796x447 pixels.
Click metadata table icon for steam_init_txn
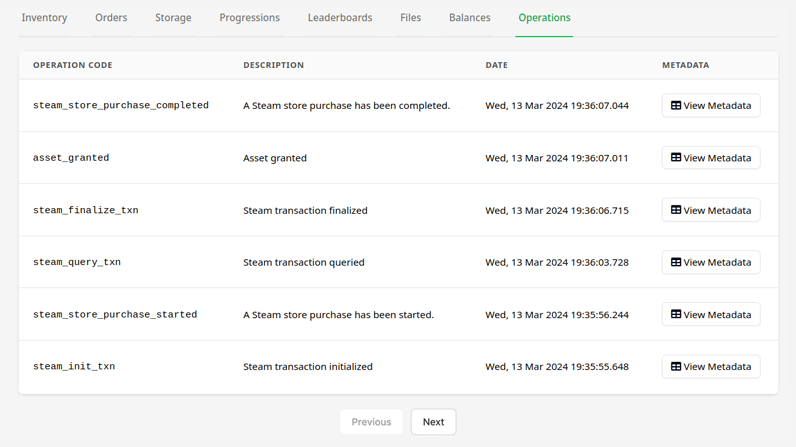pyautogui.click(x=676, y=366)
